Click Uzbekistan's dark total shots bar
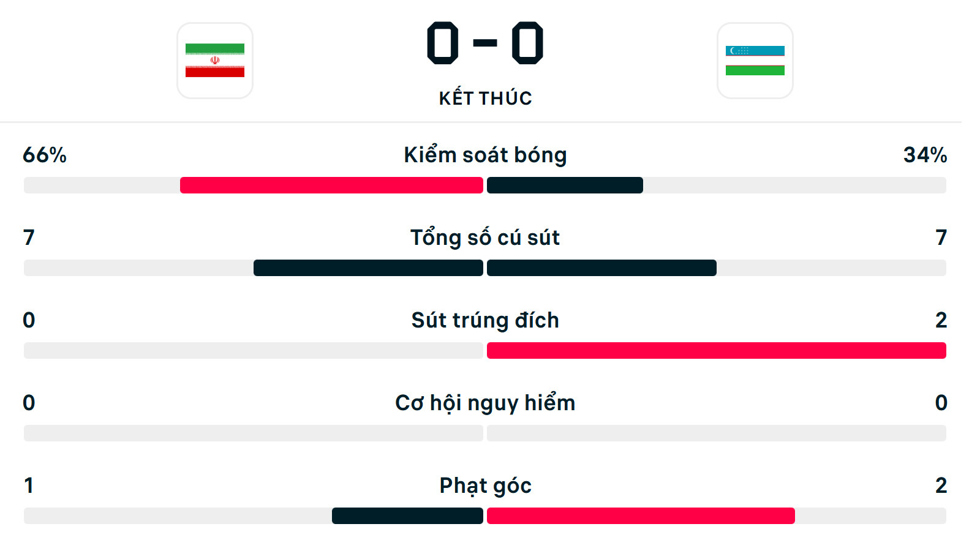The image size is (980, 551). (x=601, y=268)
